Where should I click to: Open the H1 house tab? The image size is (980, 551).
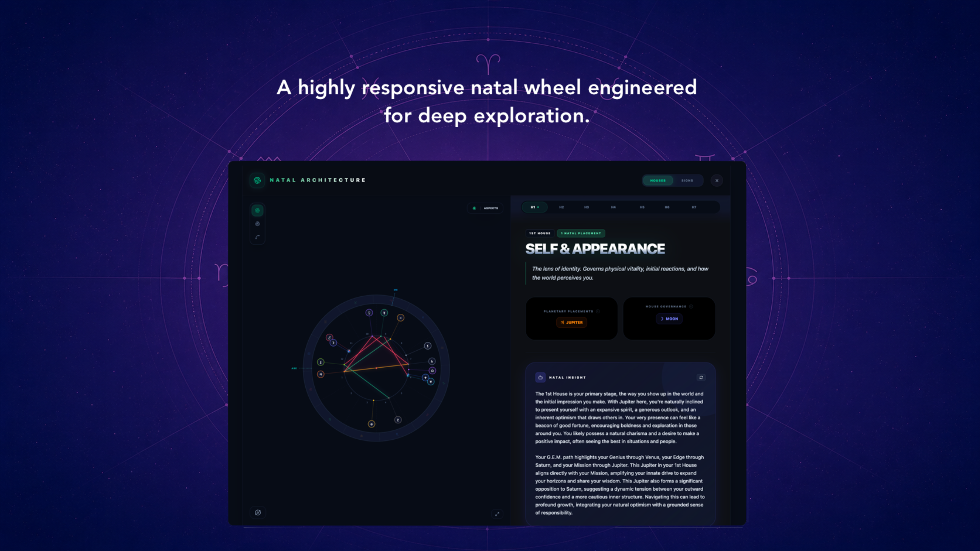point(534,207)
